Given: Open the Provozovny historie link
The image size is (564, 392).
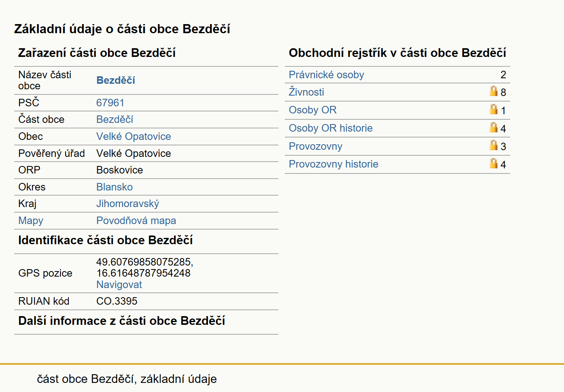Looking at the screenshot, I should (333, 164).
